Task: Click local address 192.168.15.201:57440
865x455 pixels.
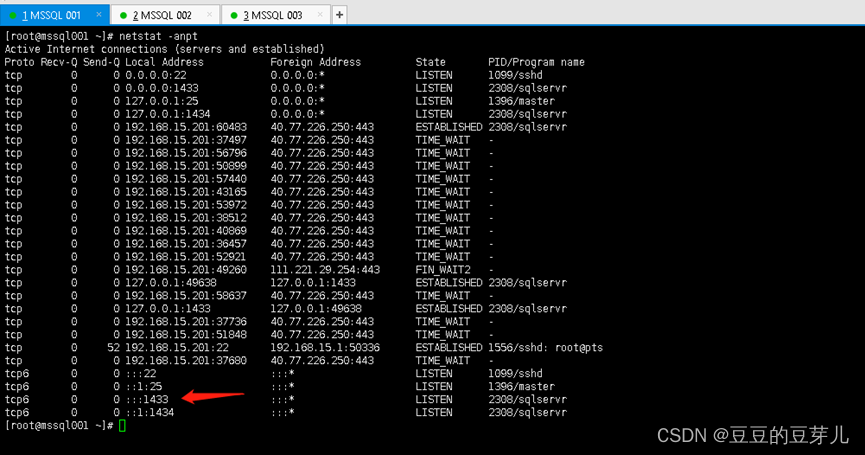Action: (186, 179)
